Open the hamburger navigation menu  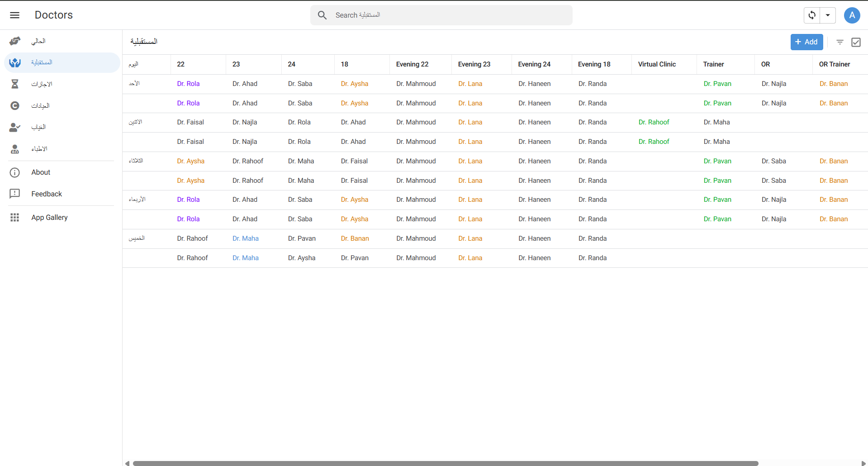14,15
